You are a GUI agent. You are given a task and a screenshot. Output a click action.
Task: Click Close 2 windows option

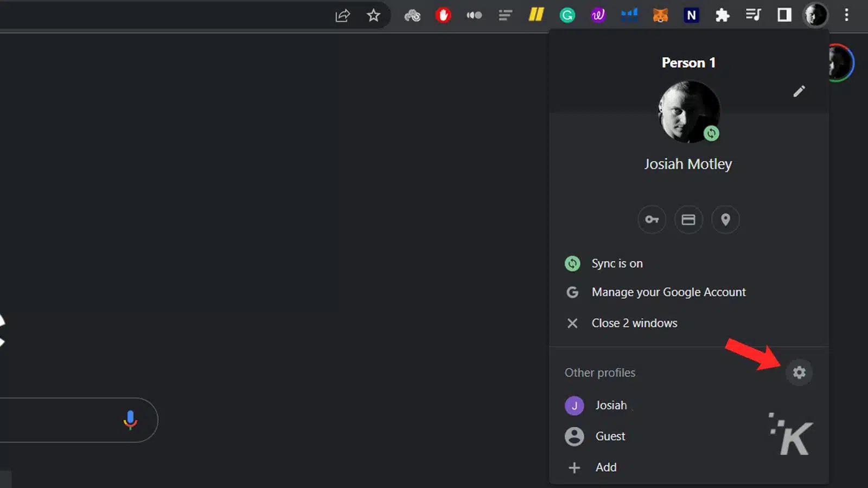coord(634,323)
